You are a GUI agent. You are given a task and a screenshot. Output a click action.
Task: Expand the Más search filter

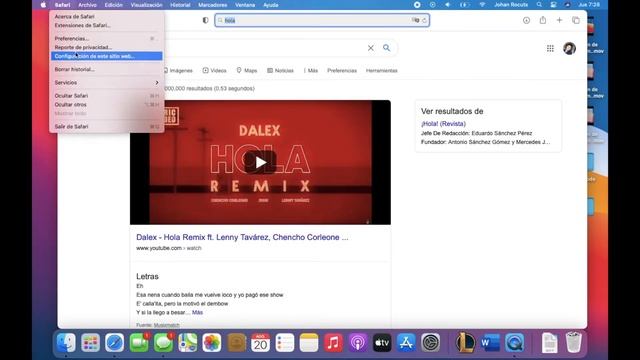click(x=311, y=71)
